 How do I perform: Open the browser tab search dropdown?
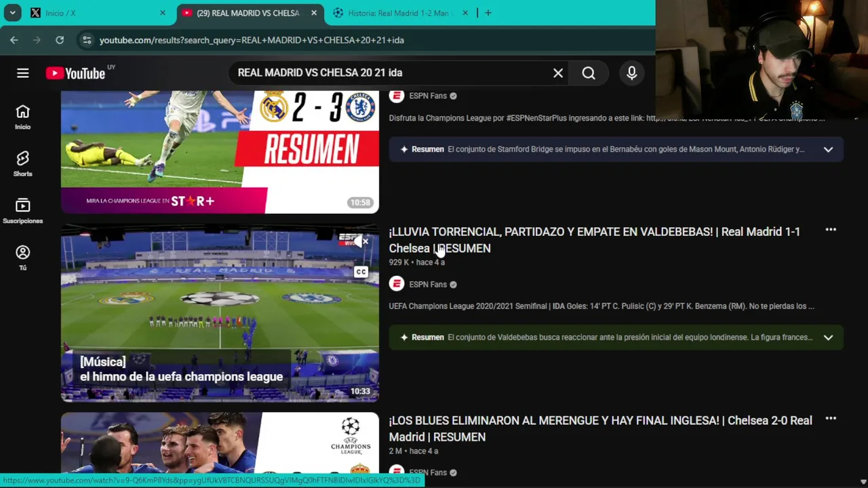click(x=12, y=13)
